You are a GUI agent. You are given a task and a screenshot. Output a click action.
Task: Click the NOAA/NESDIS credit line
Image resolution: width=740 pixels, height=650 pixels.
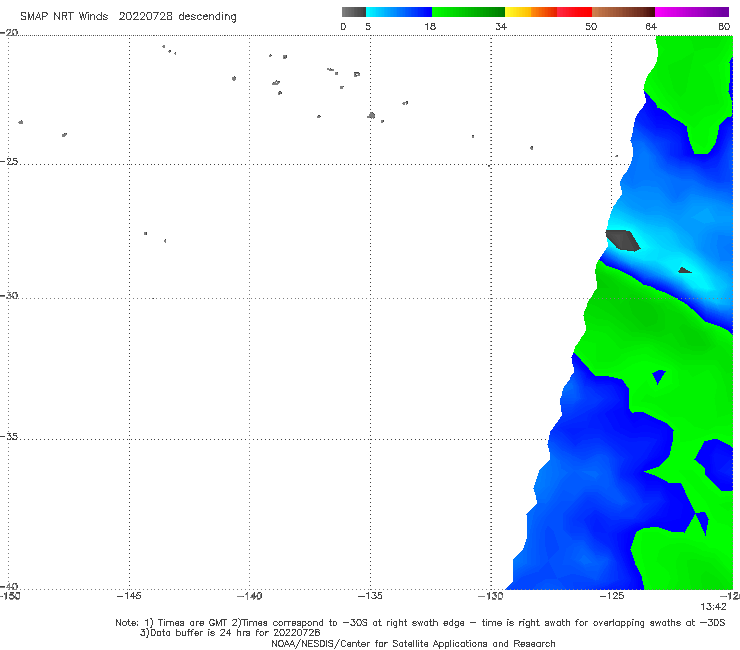(x=413, y=643)
